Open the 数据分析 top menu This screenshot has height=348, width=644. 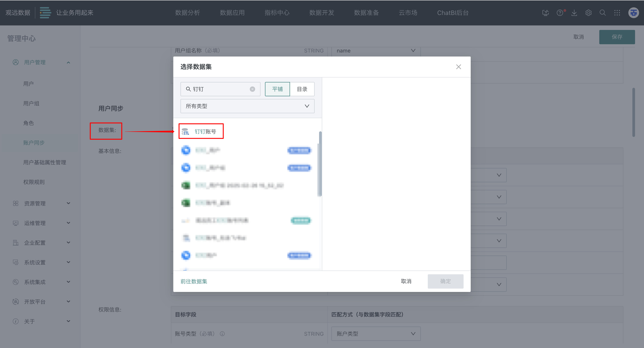[188, 13]
